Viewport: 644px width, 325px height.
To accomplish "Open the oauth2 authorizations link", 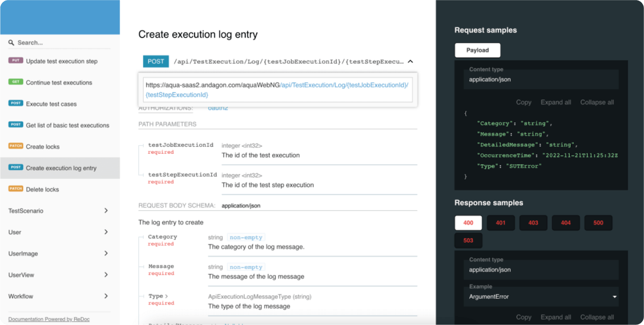I will pos(218,107).
